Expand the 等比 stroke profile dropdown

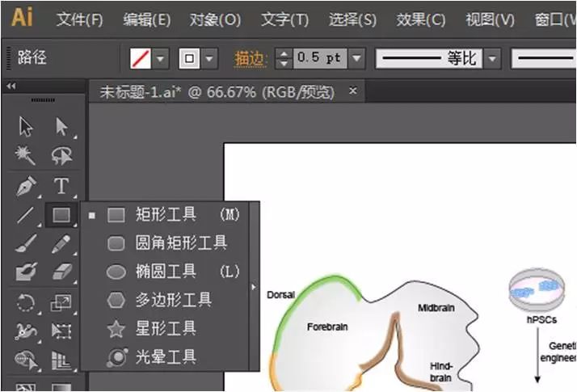pyautogui.click(x=492, y=58)
